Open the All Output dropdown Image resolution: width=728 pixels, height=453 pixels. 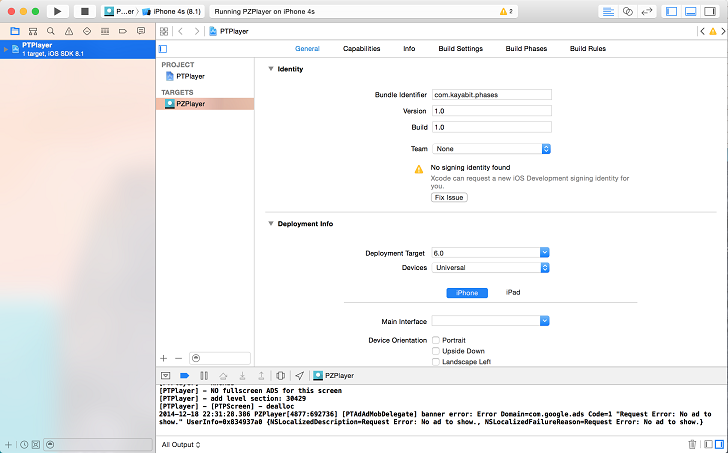(181, 445)
